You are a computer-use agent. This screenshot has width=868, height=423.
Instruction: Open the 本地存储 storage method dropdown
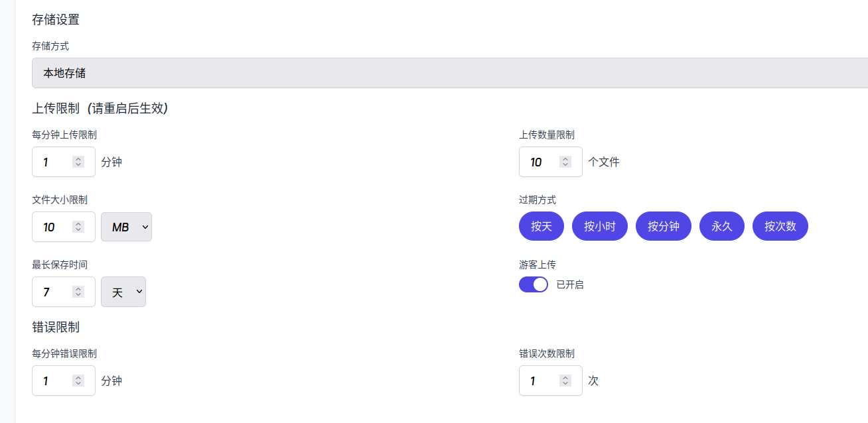coord(450,73)
